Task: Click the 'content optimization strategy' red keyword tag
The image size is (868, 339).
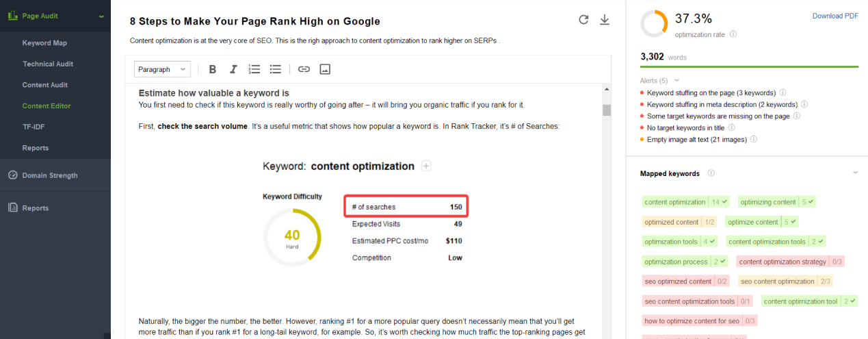Action: click(782, 262)
